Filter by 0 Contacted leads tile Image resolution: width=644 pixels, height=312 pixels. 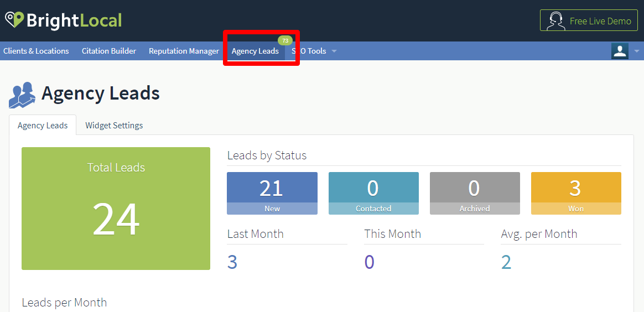[374, 194]
